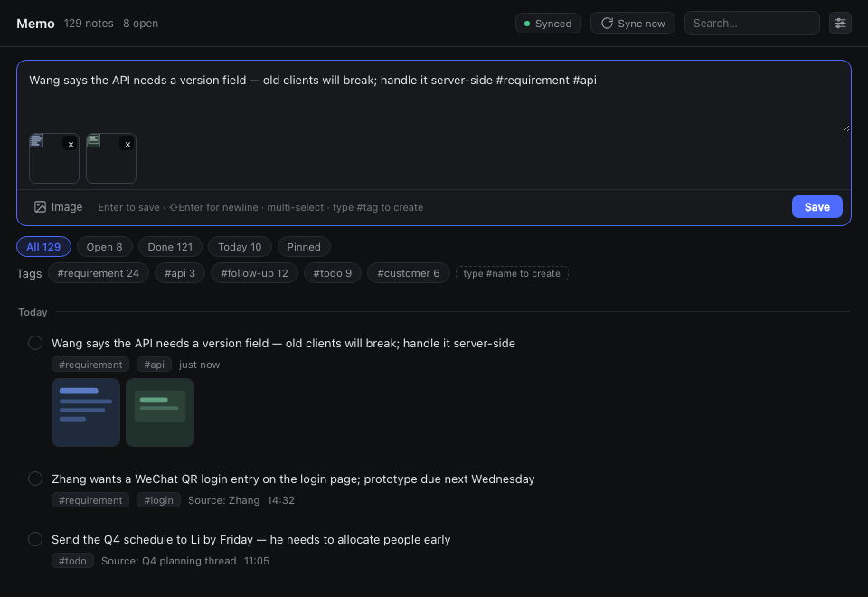Open second attachment preview in editor
The width and height of the screenshot is (868, 597).
click(x=110, y=158)
